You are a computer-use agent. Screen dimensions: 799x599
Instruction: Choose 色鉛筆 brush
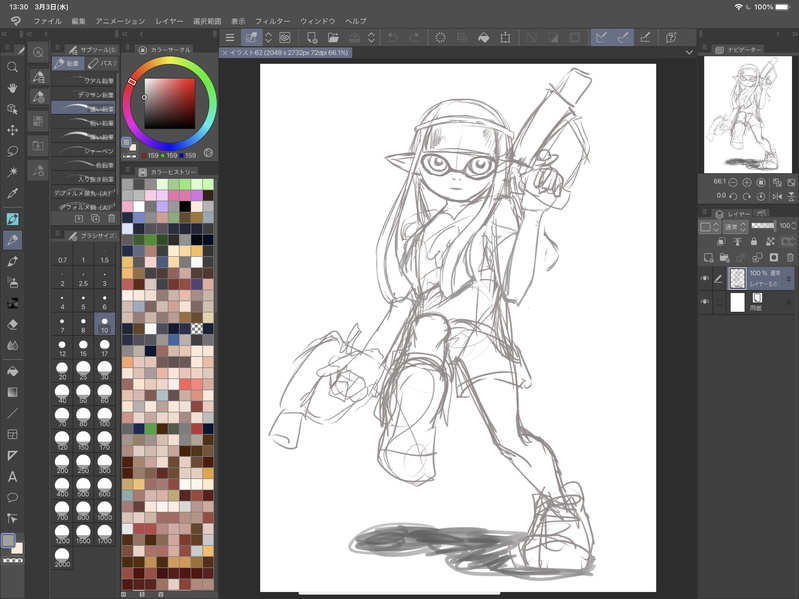(x=84, y=165)
